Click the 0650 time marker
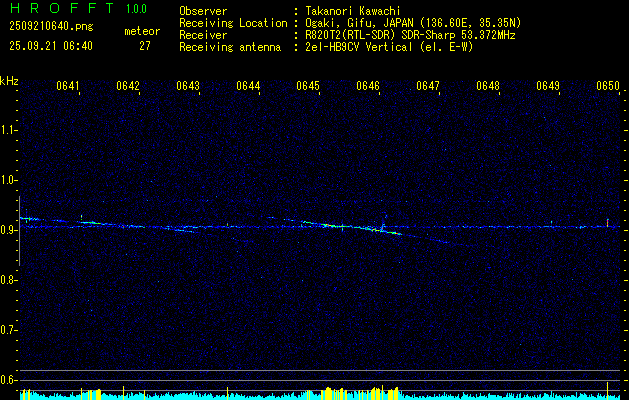This screenshot has width=629, height=400. 608,86
